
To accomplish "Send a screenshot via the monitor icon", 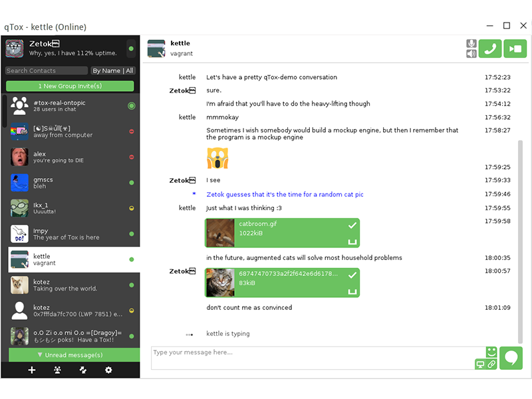I will pos(479,364).
